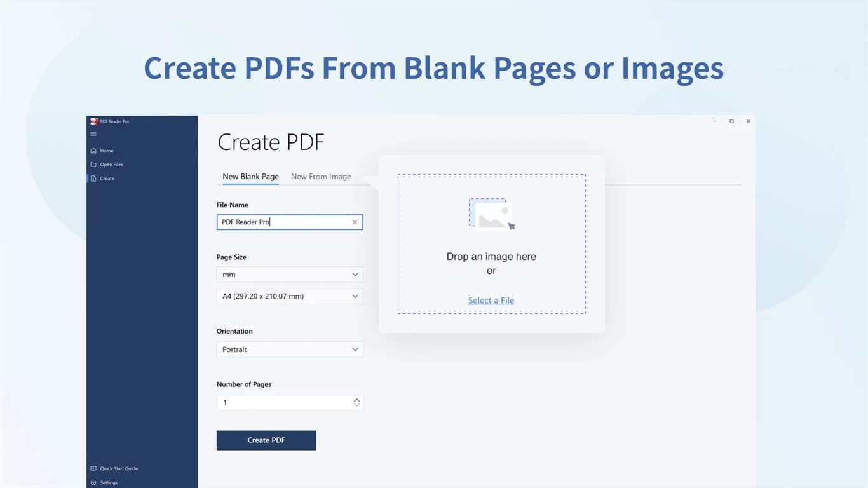Click the Drop an image here text
The image size is (868, 488).
tap(491, 257)
